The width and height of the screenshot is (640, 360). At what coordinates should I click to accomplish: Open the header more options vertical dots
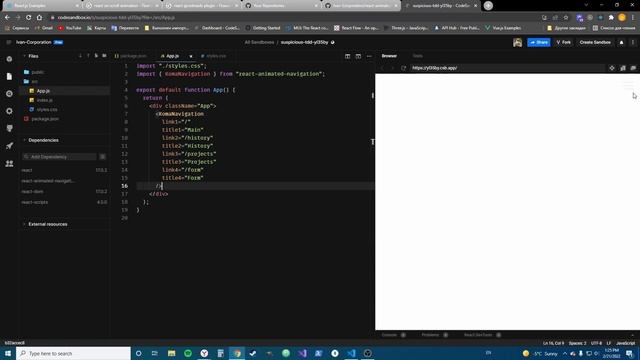[633, 42]
